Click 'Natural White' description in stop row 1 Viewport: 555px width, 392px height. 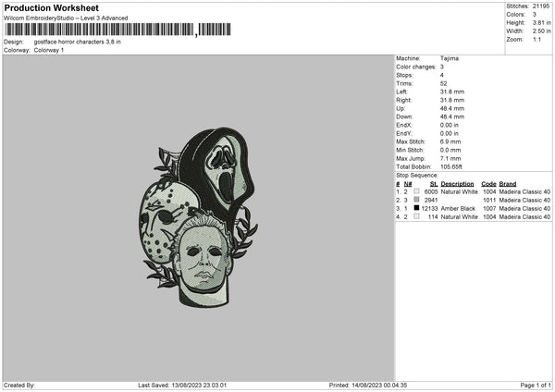click(459, 191)
